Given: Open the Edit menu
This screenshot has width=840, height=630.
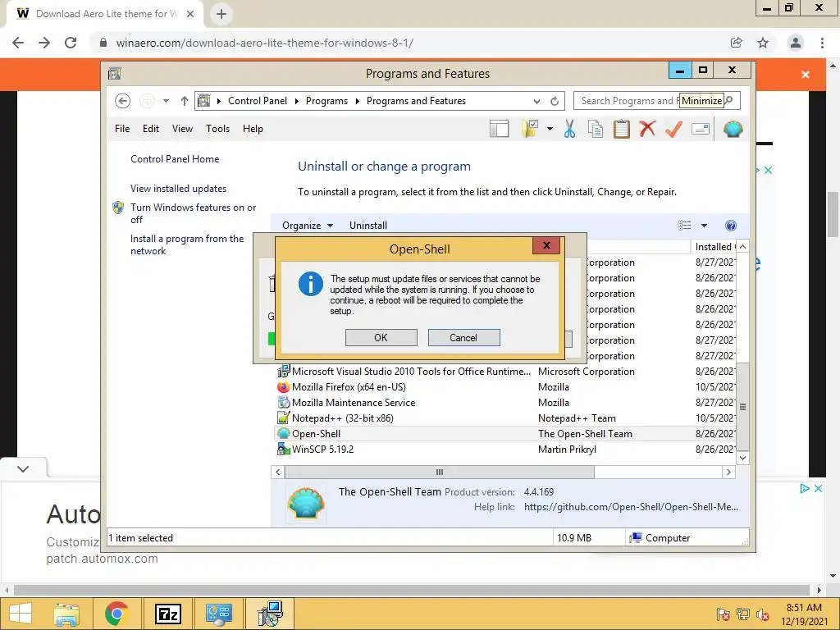Looking at the screenshot, I should (151, 129).
